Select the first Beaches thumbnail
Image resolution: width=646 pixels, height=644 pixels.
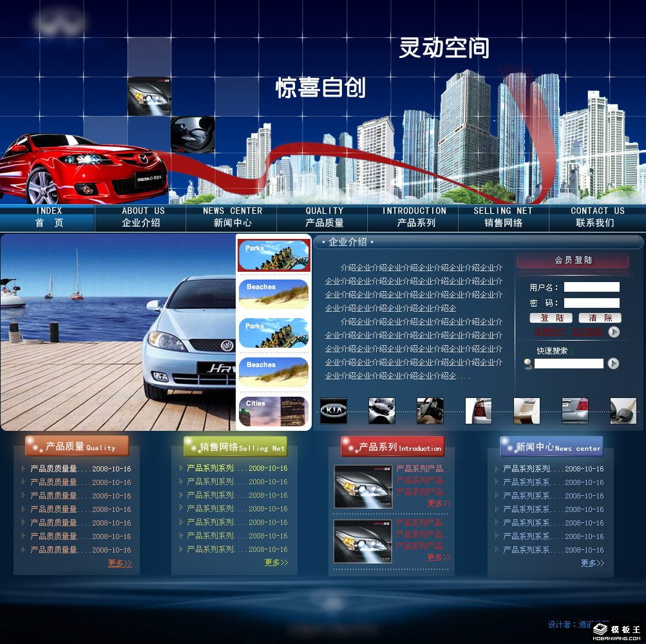coord(274,294)
